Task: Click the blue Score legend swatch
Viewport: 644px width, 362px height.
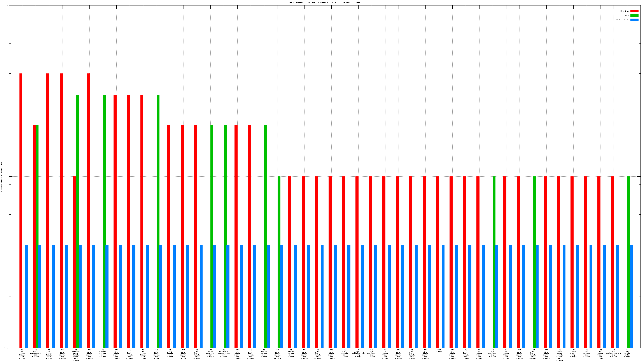Action: click(x=634, y=20)
